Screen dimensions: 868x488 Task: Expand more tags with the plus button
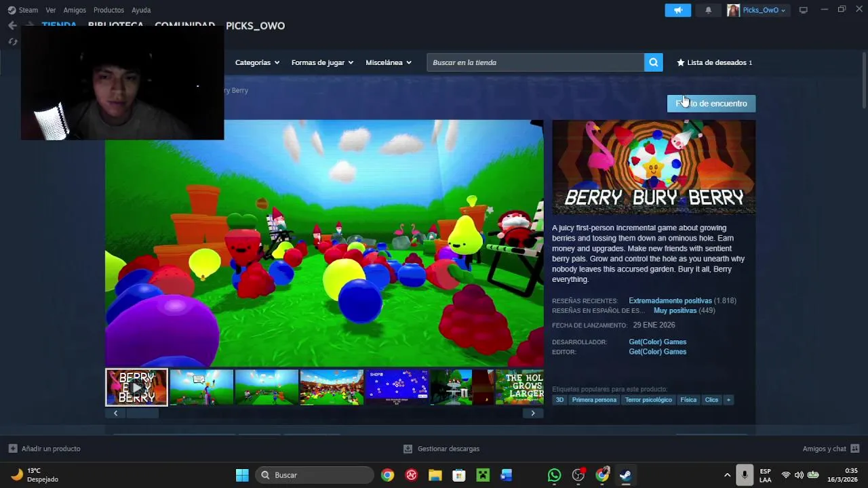pos(728,400)
